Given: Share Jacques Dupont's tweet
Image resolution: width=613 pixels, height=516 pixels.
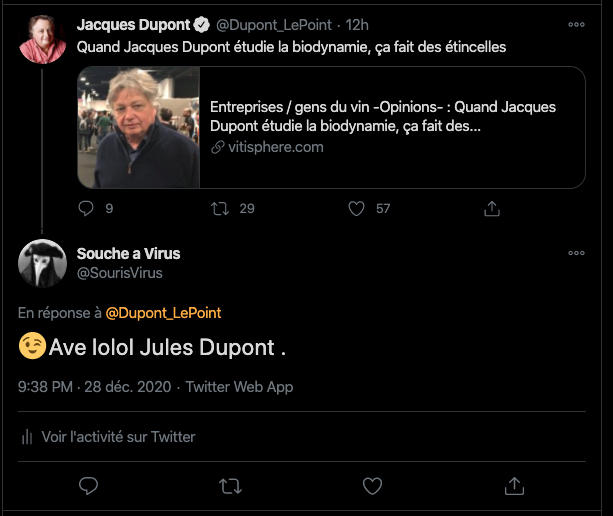Looking at the screenshot, I should pos(492,208).
